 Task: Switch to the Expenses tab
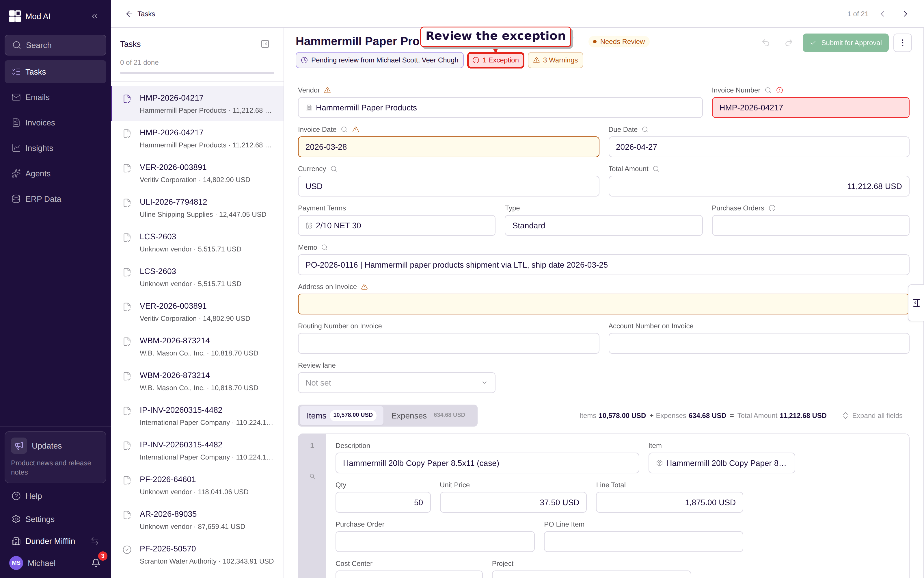[x=429, y=416]
